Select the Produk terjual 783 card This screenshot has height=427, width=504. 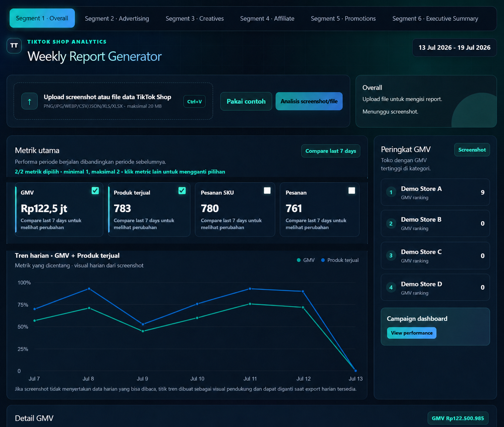149,209
